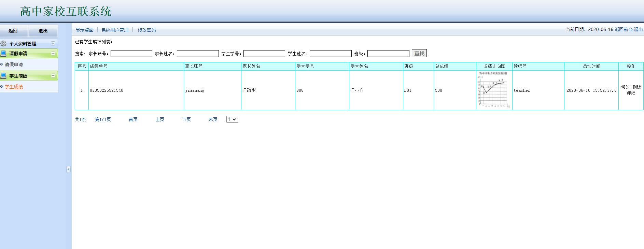The height and width of the screenshot is (249, 644).
Task: Go to 首页 in pagination
Action: [x=133, y=119]
